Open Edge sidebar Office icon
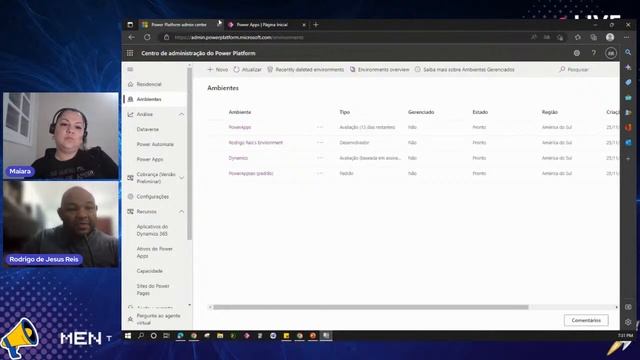The width and height of the screenshot is (640, 360). [x=628, y=128]
